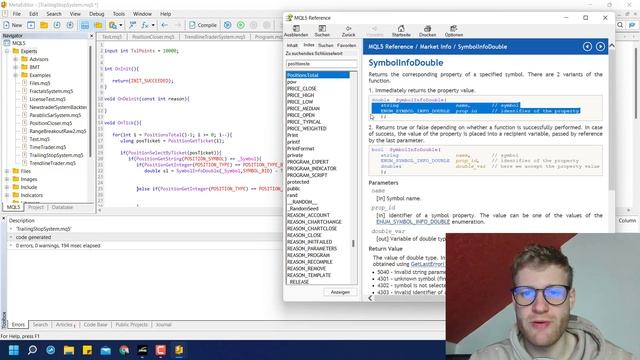Click the Market Info breadcrumb link
The image size is (640, 360).
[x=435, y=47]
